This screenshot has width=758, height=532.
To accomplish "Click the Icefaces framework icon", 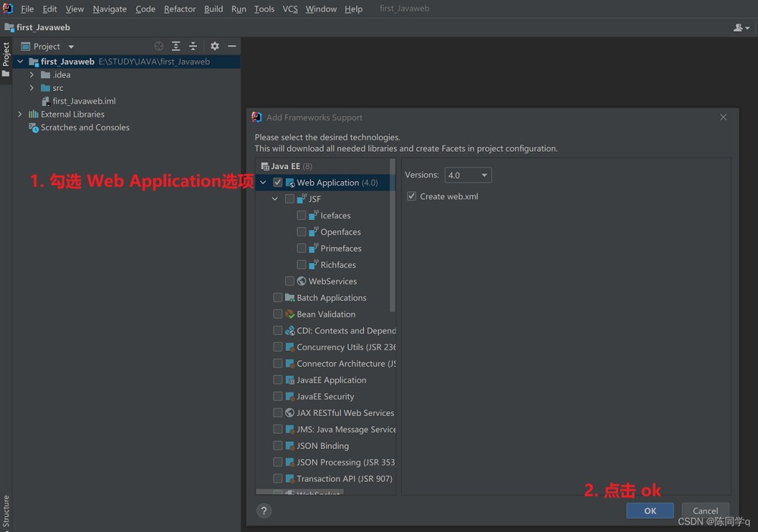I will pos(313,215).
